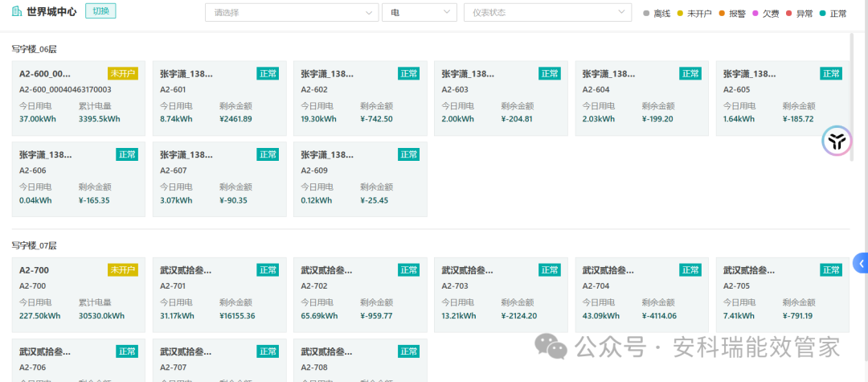Click the 欠费 legend label
868x382 pixels.
(771, 14)
